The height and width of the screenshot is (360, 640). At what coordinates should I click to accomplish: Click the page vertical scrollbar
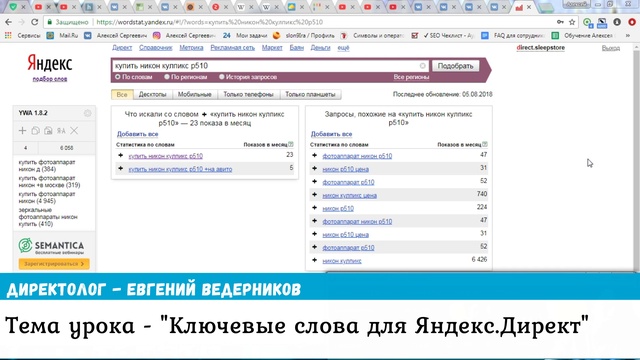point(637,157)
